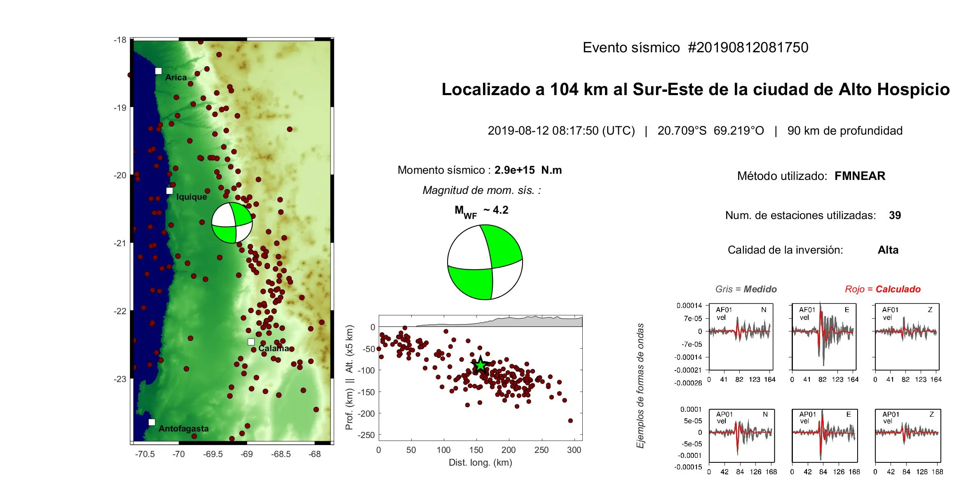The image size is (980, 499).
Task: Click the label 'Magnitud de mom. sís.'
Action: 481,190
